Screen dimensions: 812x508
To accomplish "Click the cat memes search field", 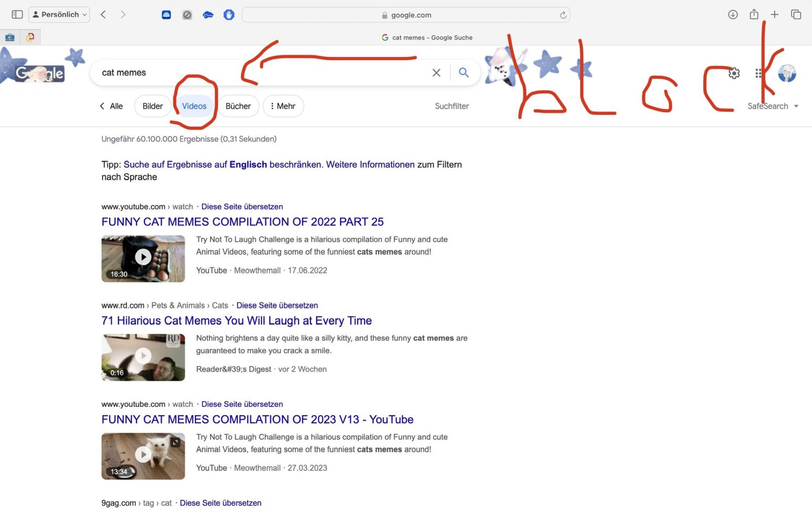I will point(264,73).
